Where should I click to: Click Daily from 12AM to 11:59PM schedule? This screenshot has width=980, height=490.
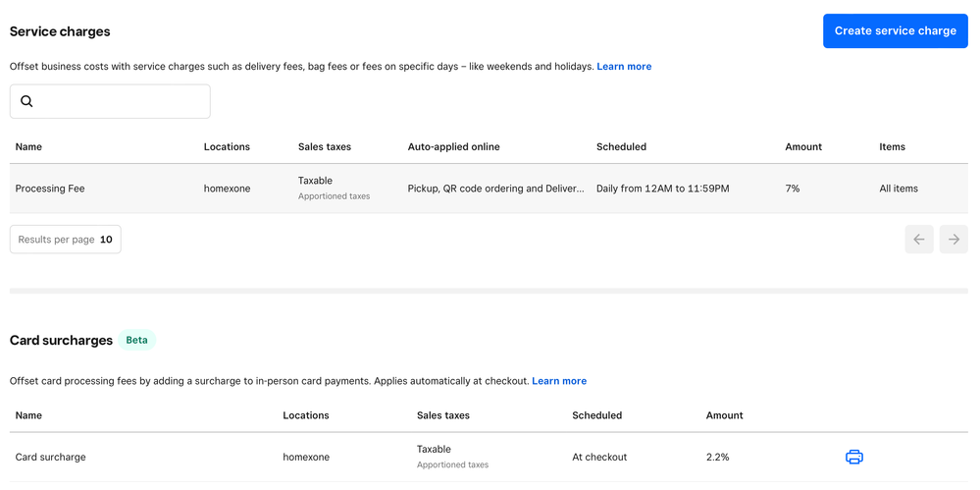662,189
